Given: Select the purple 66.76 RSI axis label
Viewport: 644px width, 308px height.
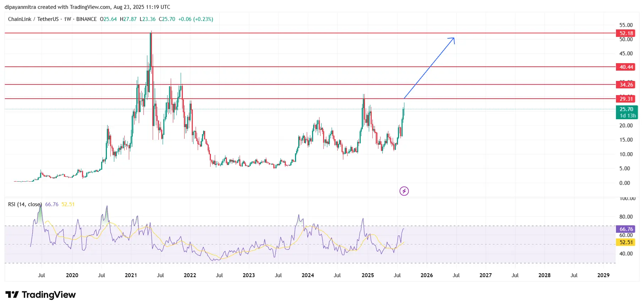Looking at the screenshot, I should 626,229.
